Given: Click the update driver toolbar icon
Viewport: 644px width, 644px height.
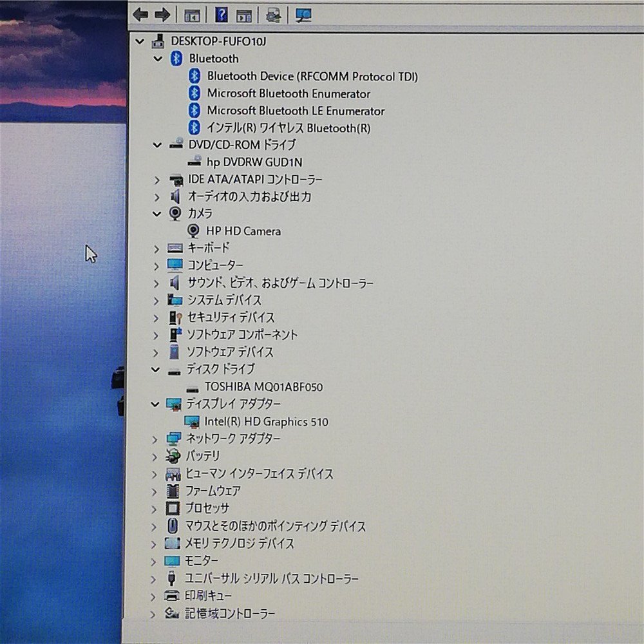Looking at the screenshot, I should (273, 14).
